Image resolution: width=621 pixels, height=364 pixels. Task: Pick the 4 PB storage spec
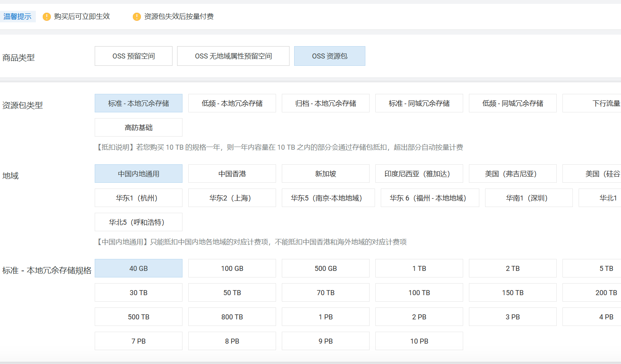tap(592, 317)
